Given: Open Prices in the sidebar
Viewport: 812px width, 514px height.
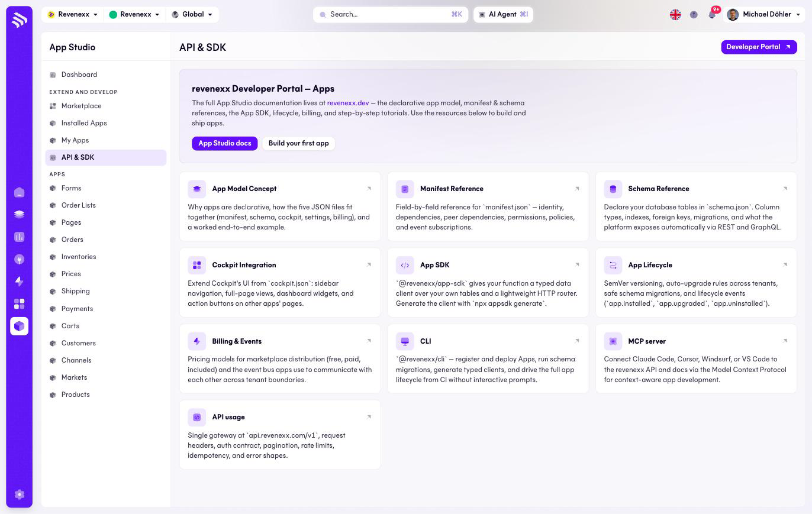Looking at the screenshot, I should click(105, 274).
